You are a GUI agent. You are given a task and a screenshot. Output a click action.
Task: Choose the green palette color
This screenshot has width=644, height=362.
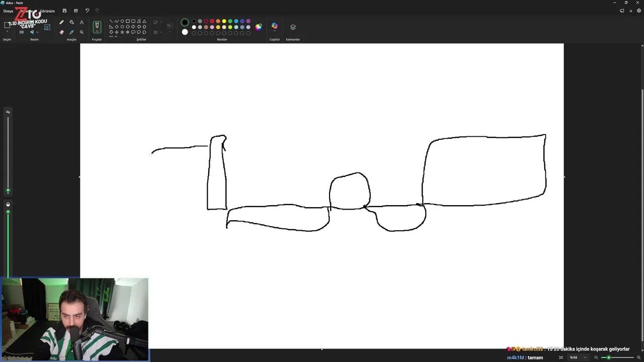pos(230,21)
